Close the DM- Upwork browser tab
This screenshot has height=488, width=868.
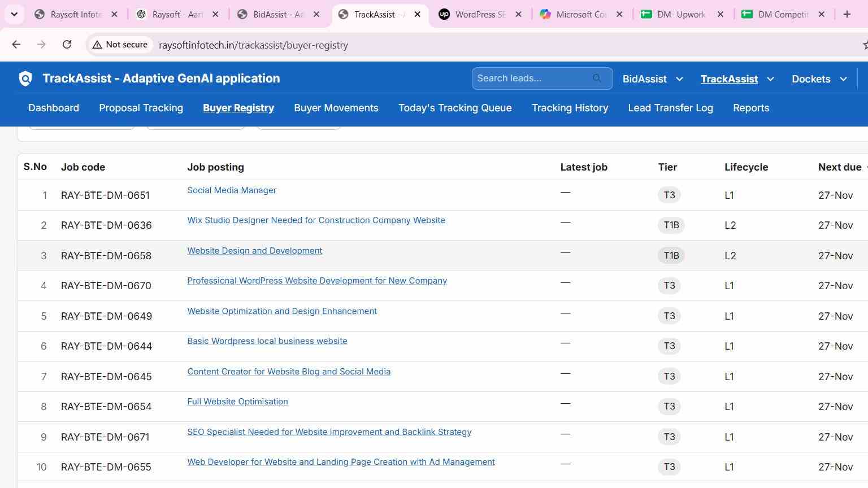(x=721, y=15)
